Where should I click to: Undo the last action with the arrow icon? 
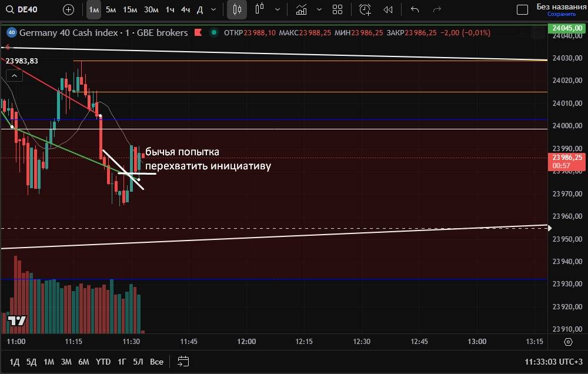click(x=415, y=9)
